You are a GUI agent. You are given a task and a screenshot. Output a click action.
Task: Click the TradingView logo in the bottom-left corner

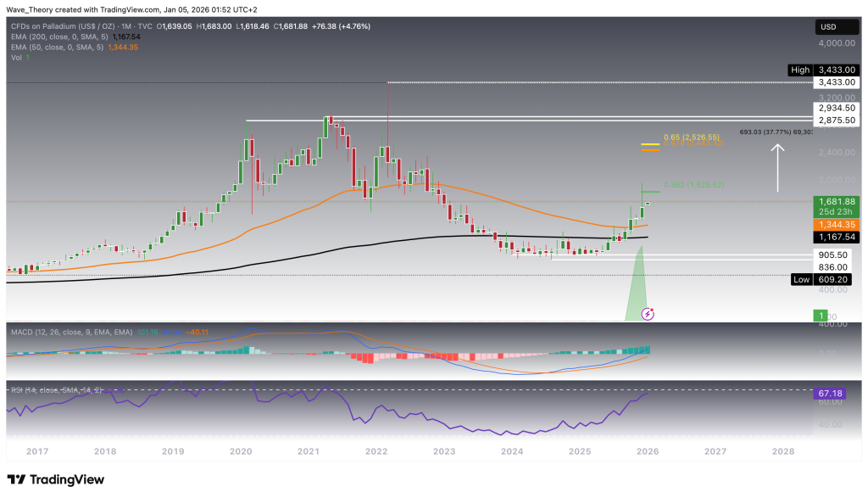(57, 477)
